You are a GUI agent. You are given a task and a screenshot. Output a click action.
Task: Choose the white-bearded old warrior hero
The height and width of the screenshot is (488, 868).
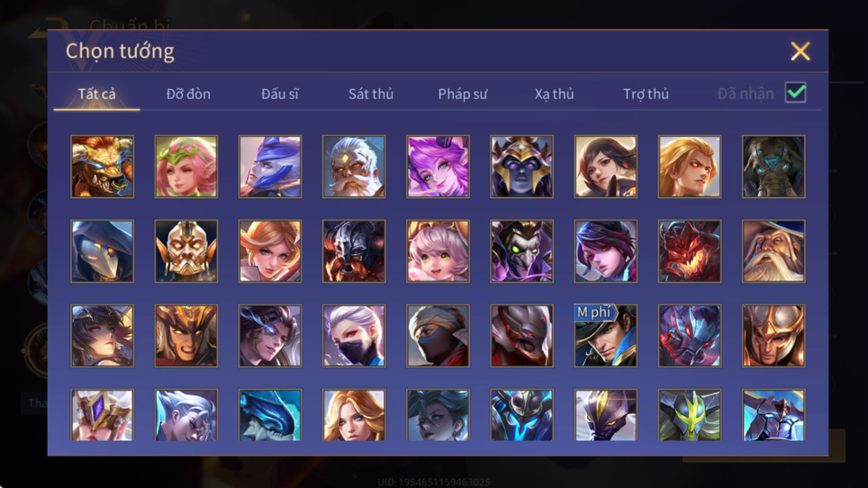click(354, 167)
